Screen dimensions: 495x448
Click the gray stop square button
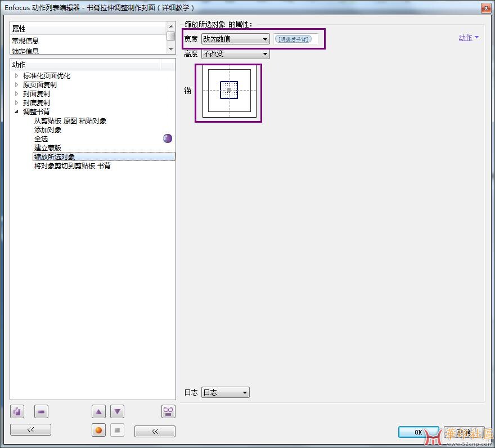[117, 431]
